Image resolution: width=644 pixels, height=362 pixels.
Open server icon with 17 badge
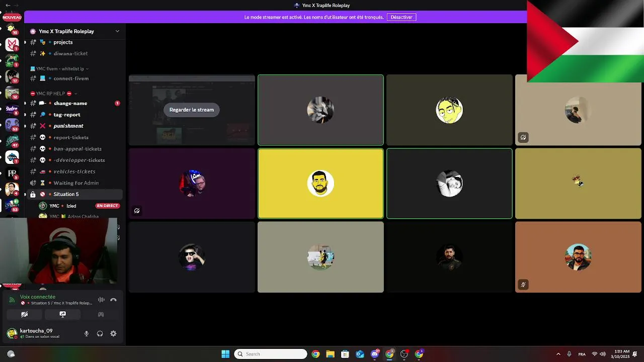[12, 76]
